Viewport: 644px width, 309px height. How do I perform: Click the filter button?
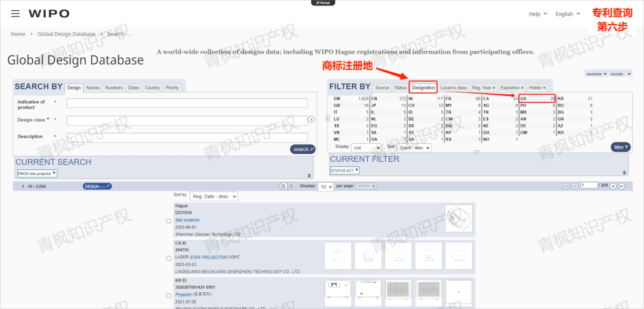pos(621,147)
